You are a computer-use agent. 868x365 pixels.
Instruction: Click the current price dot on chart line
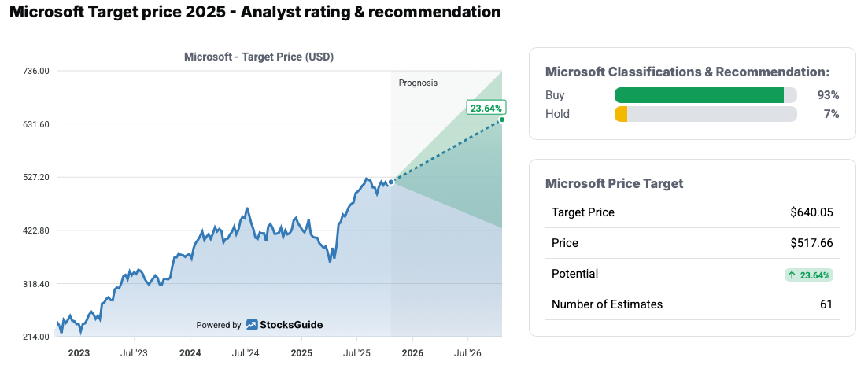pyautogui.click(x=391, y=182)
